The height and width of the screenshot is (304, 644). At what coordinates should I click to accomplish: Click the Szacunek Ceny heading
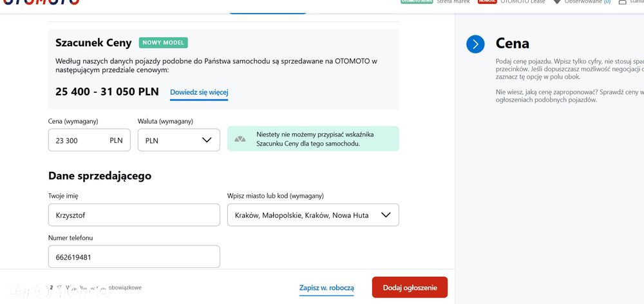pyautogui.click(x=93, y=43)
